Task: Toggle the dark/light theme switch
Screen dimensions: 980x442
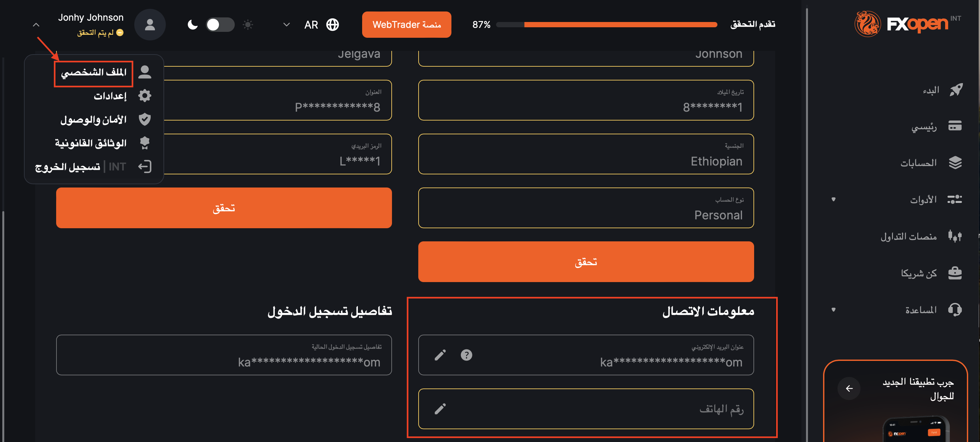Action: [x=220, y=25]
